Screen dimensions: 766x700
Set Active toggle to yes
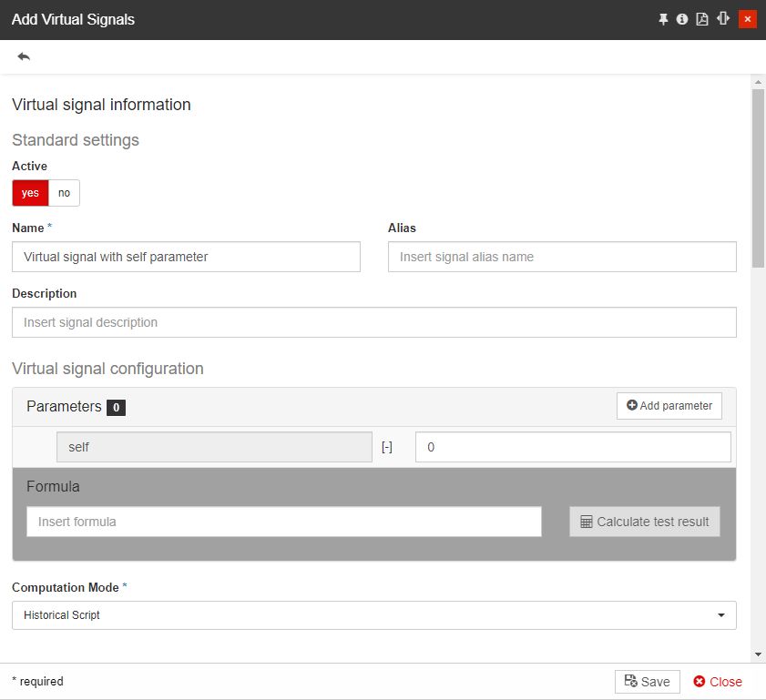pos(30,193)
